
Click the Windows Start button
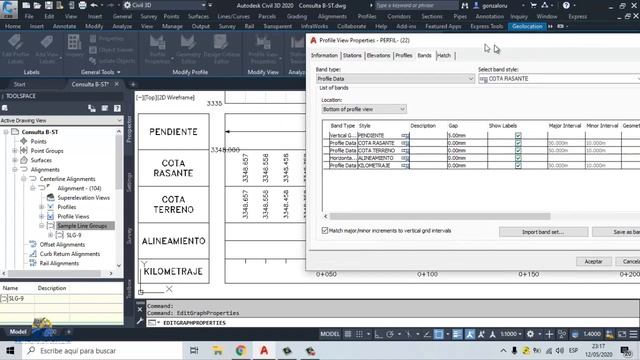click(x=10, y=351)
